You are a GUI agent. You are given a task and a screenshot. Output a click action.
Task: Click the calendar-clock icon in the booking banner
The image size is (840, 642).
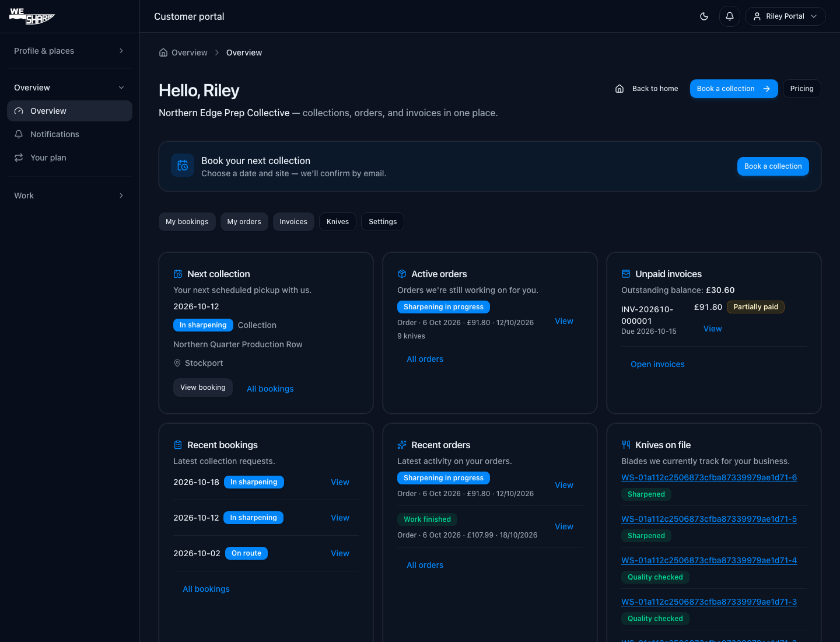(x=183, y=166)
